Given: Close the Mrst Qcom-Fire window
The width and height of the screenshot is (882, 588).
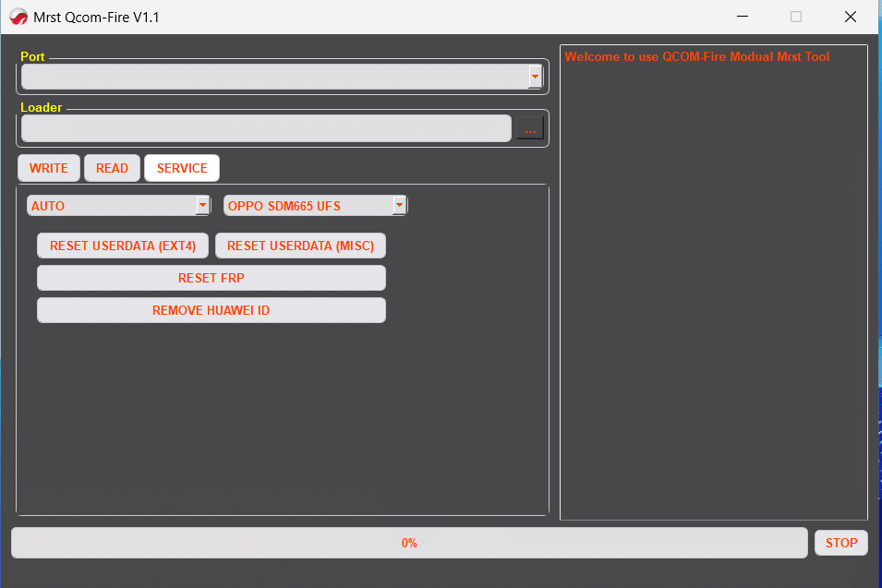Looking at the screenshot, I should point(851,17).
